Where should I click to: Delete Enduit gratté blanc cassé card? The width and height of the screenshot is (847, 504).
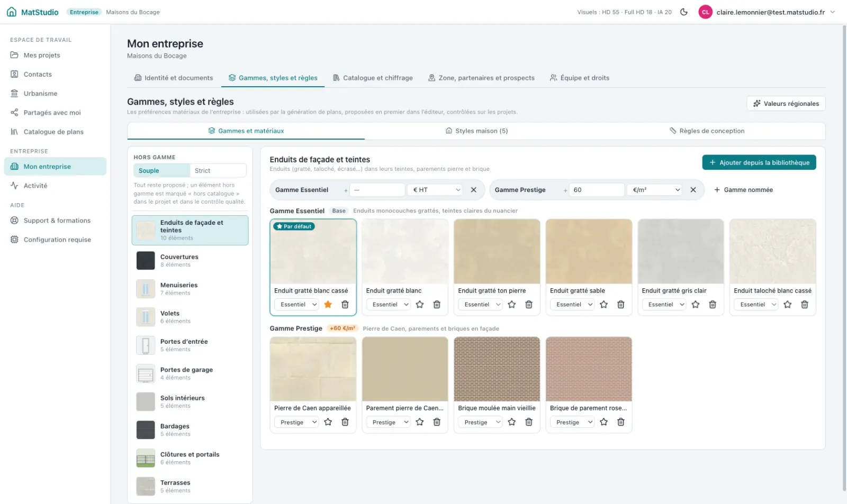pos(345,305)
